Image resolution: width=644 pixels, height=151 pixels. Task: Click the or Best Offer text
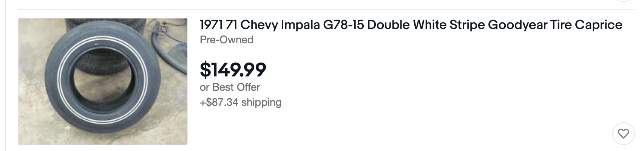click(x=230, y=87)
